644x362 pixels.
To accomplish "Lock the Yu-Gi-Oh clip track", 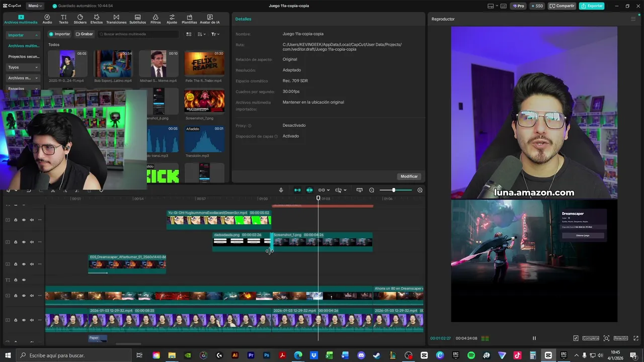I will tap(16, 220).
